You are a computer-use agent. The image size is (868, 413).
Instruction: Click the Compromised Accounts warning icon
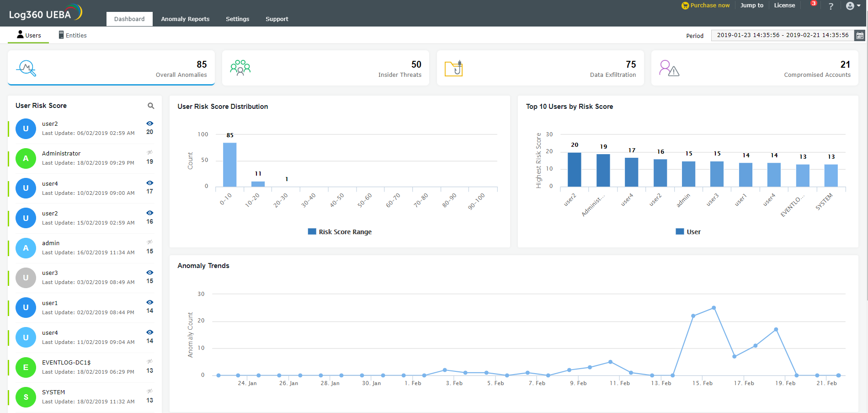669,68
